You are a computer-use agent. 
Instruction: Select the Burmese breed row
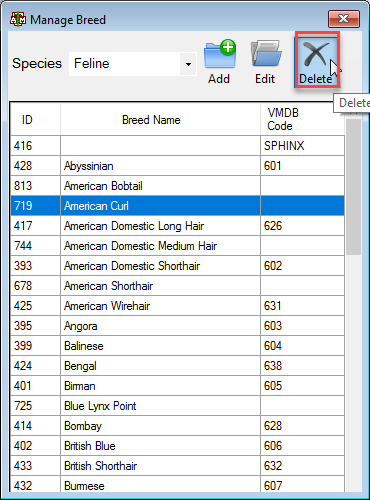coord(178,484)
